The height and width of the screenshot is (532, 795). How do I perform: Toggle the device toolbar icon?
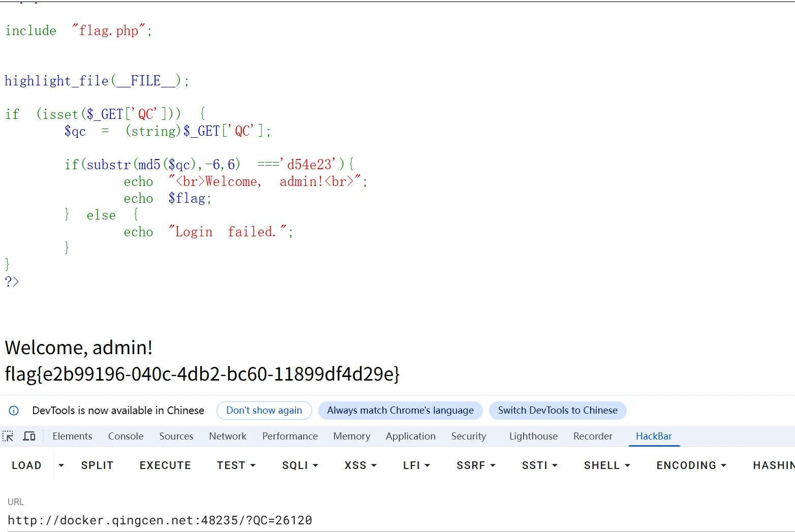point(29,436)
